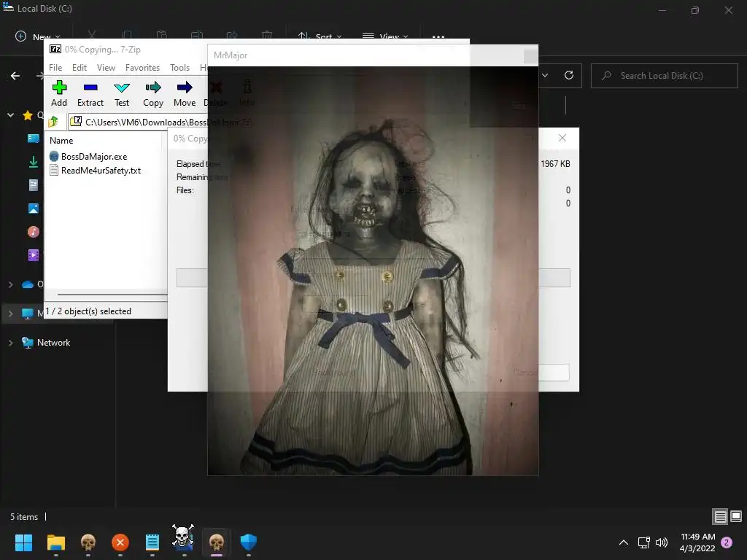This screenshot has height=560, width=747.
Task: Click the Back arrow in File Explorer
Action: pyautogui.click(x=15, y=76)
